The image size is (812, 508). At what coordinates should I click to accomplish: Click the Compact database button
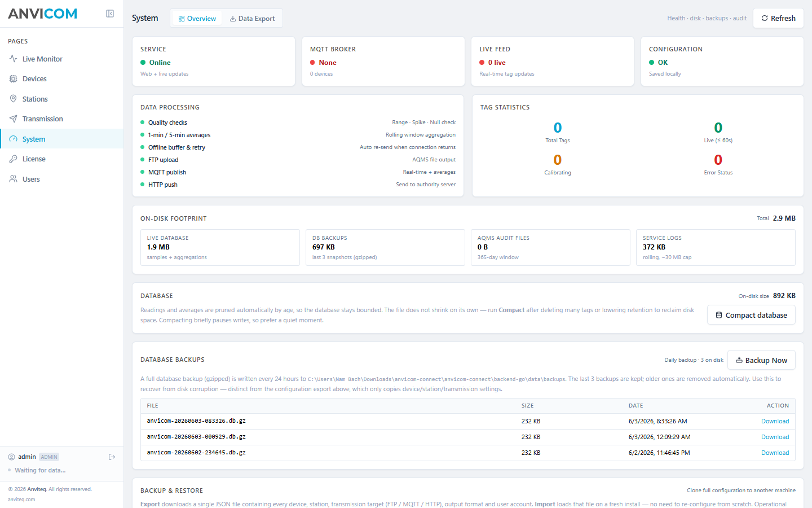click(751, 315)
